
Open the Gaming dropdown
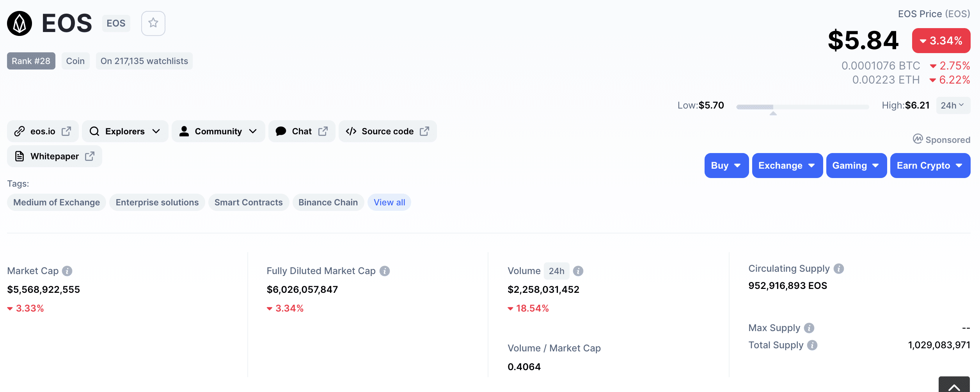(856, 166)
